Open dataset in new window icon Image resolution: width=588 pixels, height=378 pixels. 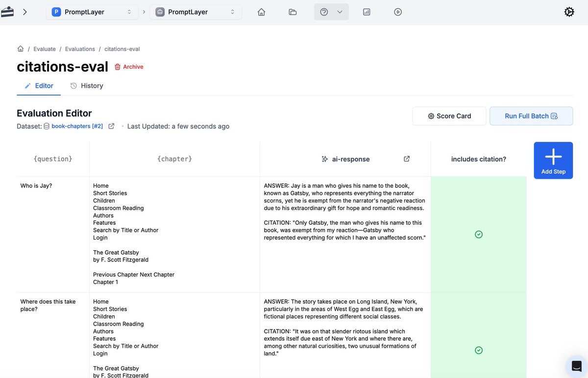tap(111, 126)
